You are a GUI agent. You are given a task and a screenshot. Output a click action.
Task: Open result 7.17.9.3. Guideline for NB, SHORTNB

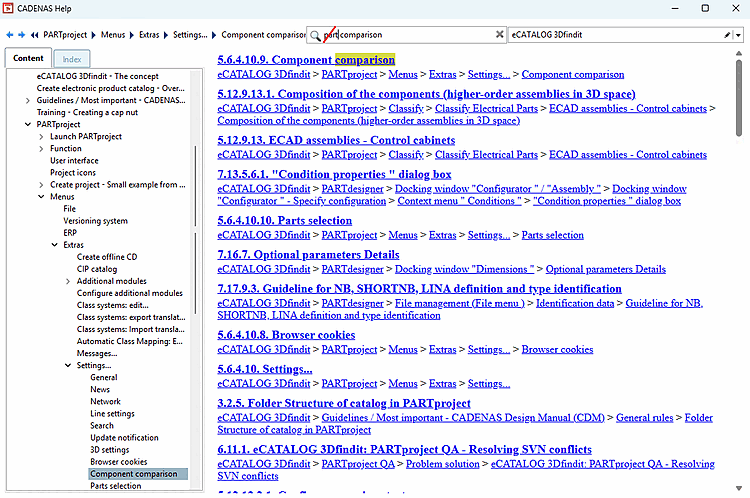(x=419, y=288)
